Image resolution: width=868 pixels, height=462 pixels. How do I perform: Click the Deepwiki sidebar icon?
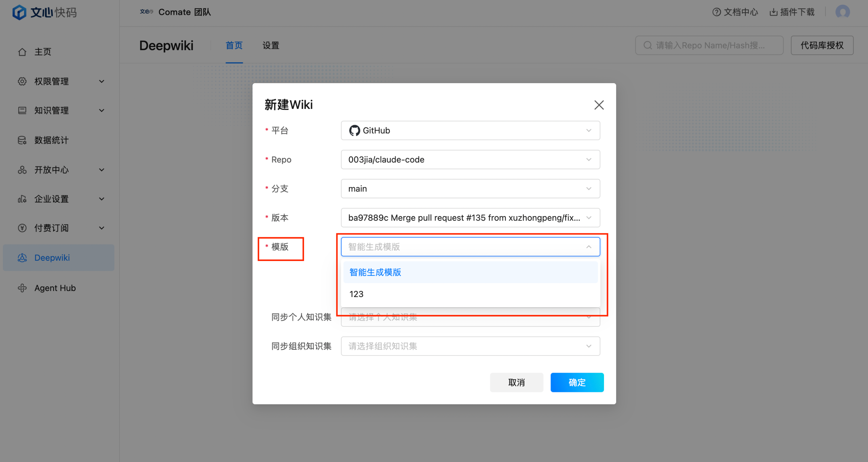[x=22, y=258]
